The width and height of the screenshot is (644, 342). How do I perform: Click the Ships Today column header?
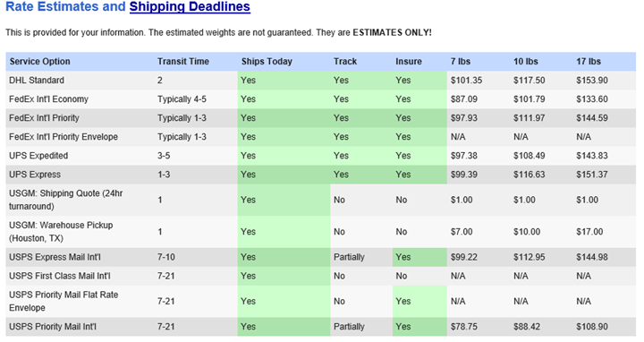click(x=267, y=62)
